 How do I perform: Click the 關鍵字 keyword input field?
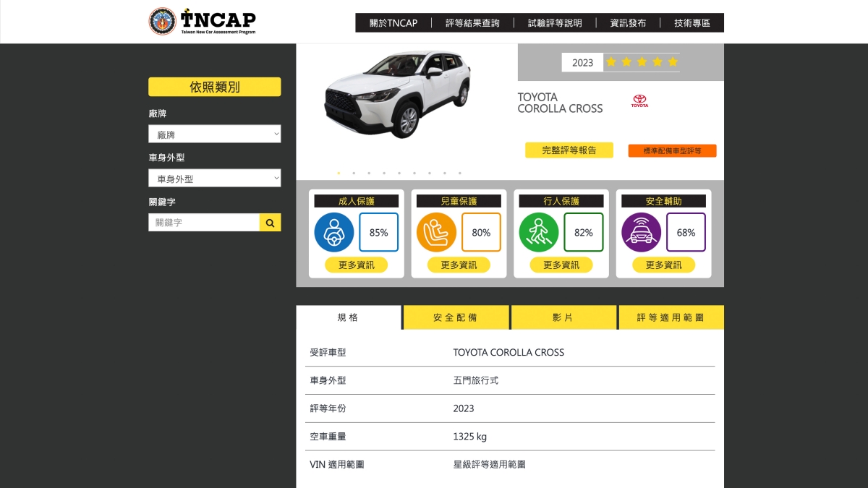point(204,222)
